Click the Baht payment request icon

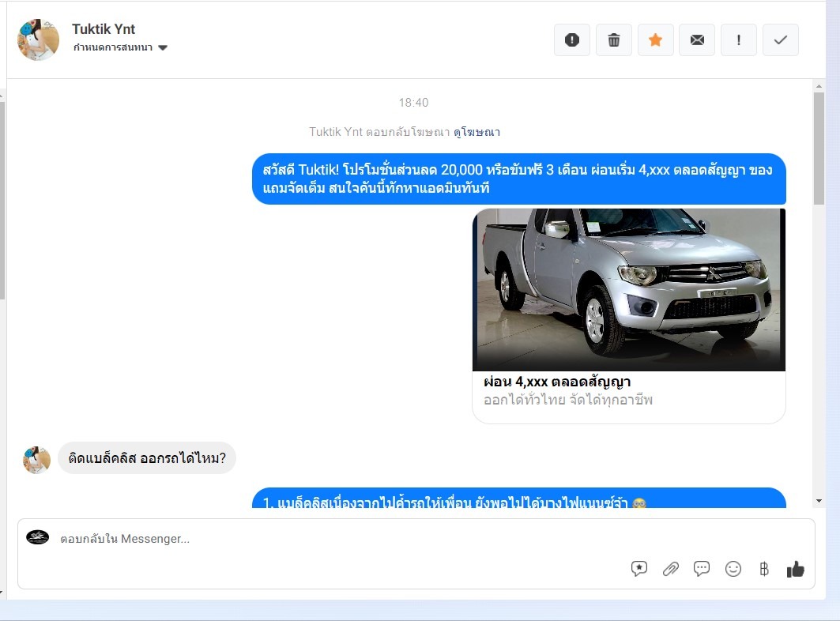[x=763, y=569]
